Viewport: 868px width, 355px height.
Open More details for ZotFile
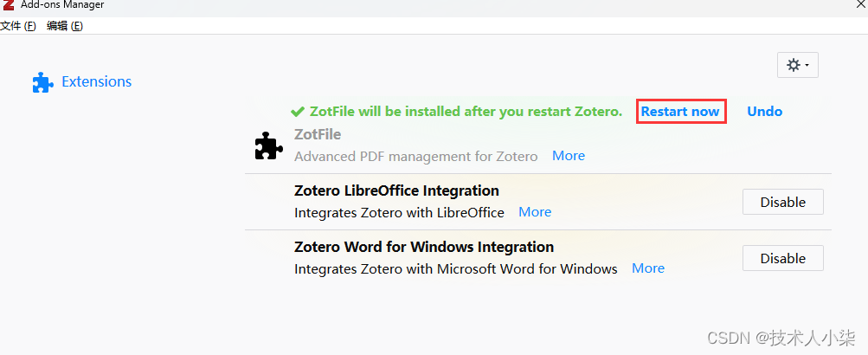point(569,156)
